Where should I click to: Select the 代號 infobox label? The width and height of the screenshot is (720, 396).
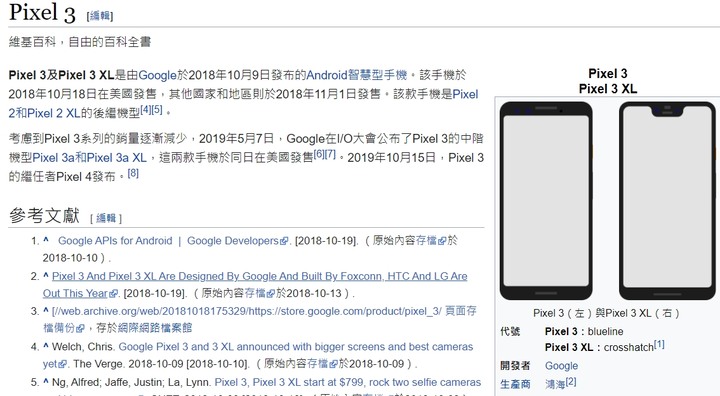pyautogui.click(x=510, y=332)
